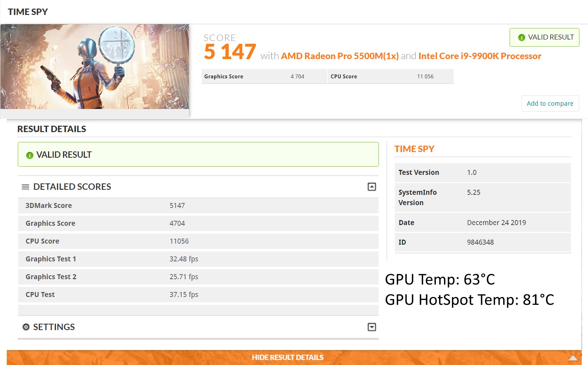This screenshot has height=365, width=588.
Task: Click the Graphics Score 4 704 summary cell
Action: tap(264, 76)
